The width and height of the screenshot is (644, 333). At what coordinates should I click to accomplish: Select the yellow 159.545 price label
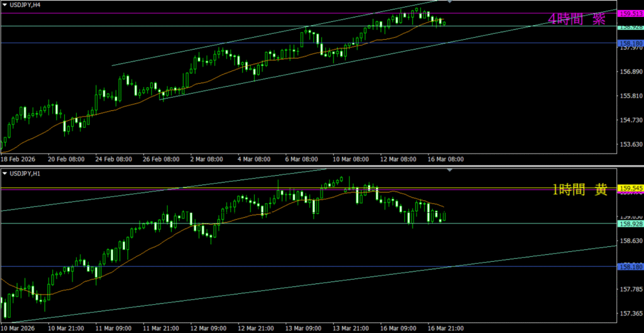630,188
